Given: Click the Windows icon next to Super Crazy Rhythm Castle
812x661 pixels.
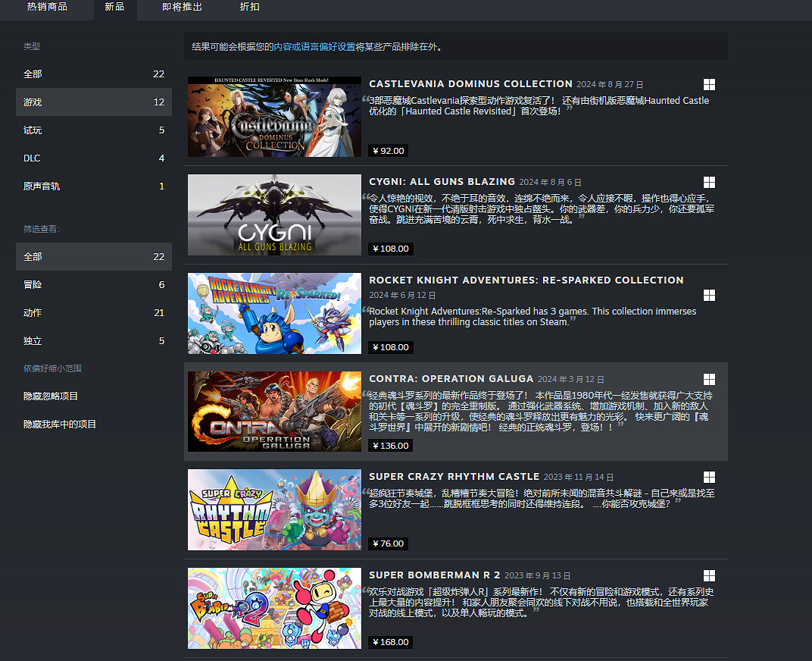Looking at the screenshot, I should tap(709, 477).
